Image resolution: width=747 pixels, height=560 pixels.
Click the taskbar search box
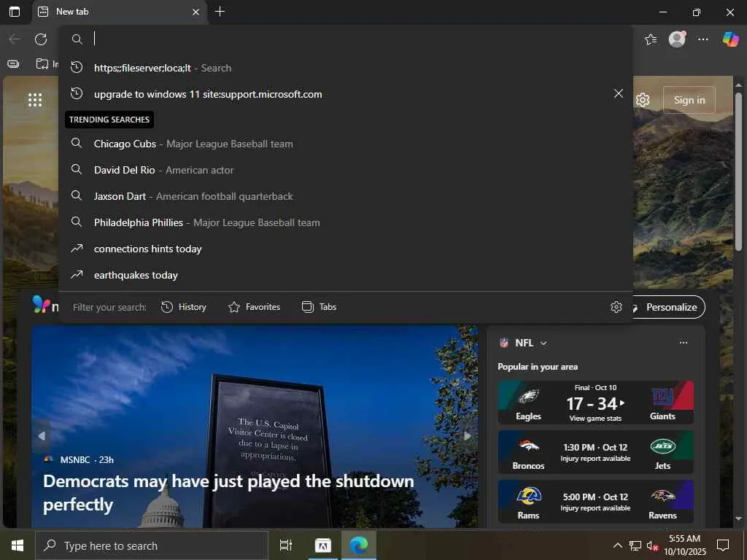152,545
